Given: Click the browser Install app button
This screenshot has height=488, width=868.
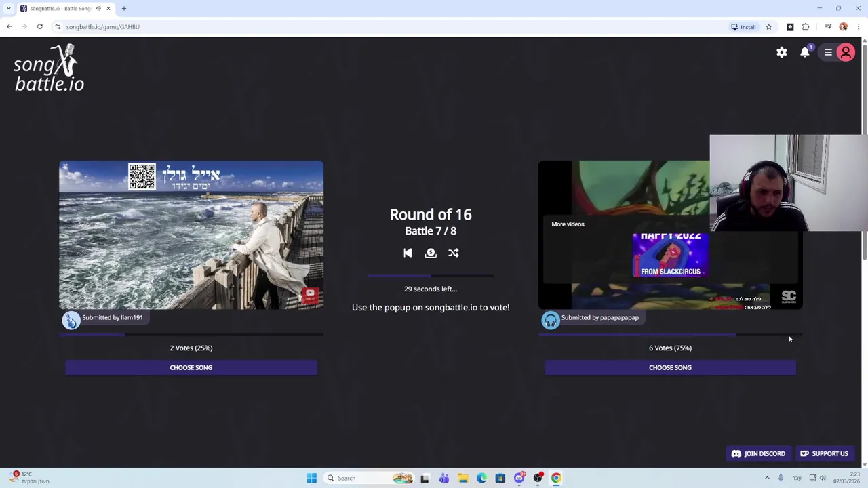Looking at the screenshot, I should [743, 27].
